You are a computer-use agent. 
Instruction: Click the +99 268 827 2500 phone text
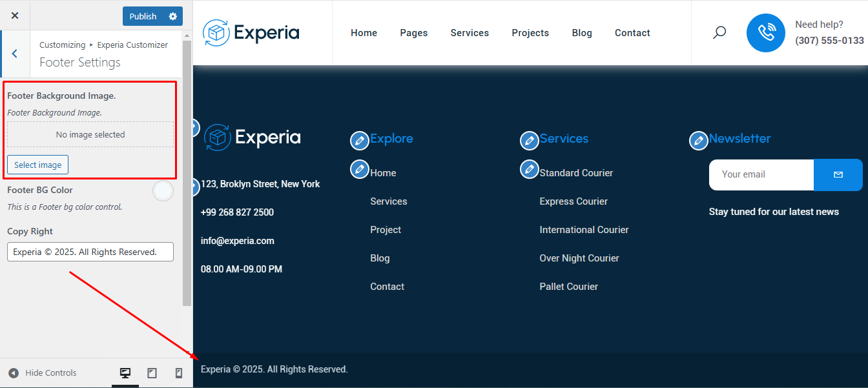[237, 212]
